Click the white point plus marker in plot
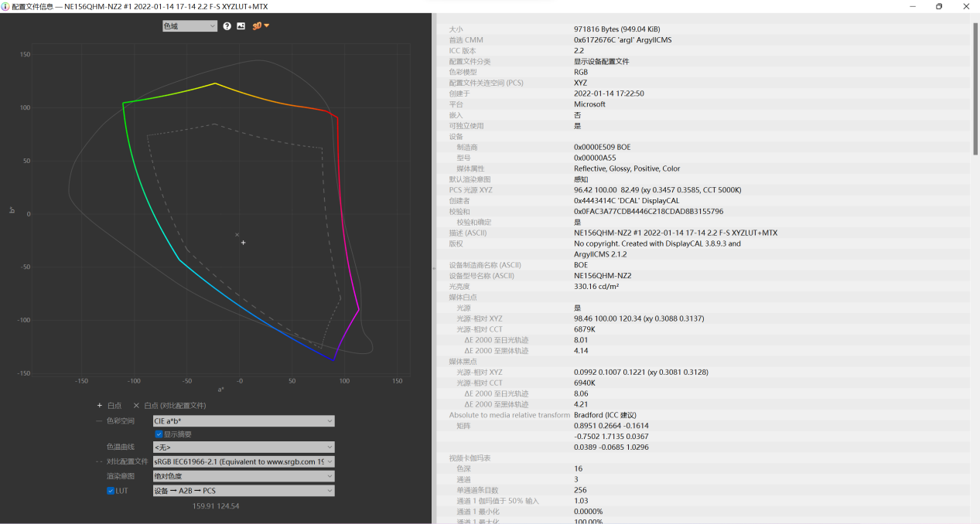 (243, 243)
